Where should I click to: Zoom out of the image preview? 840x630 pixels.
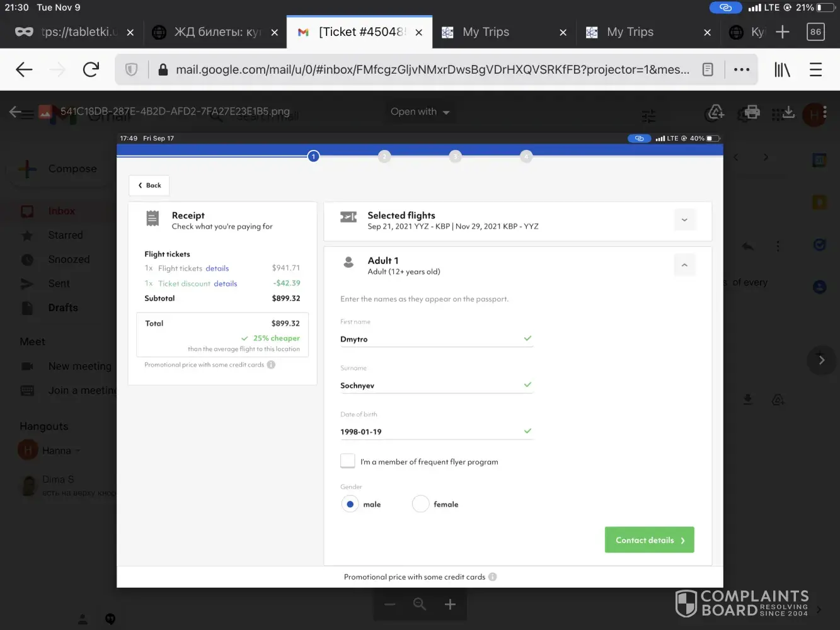(x=390, y=605)
